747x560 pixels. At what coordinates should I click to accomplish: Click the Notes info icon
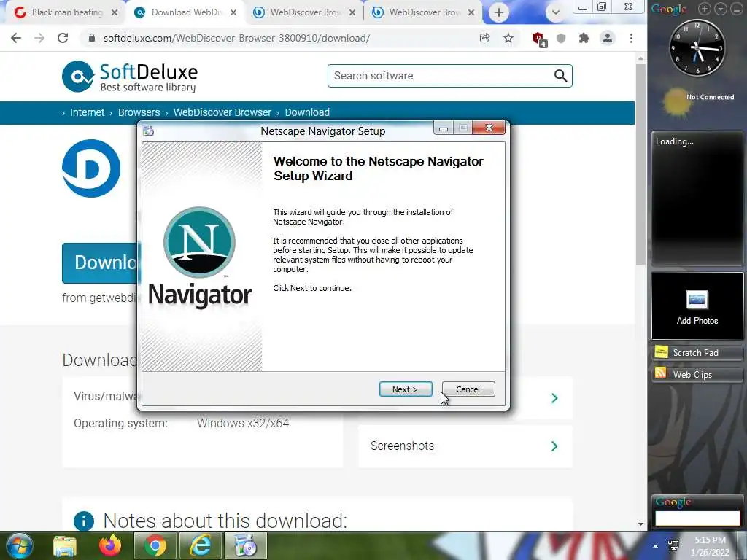click(84, 521)
